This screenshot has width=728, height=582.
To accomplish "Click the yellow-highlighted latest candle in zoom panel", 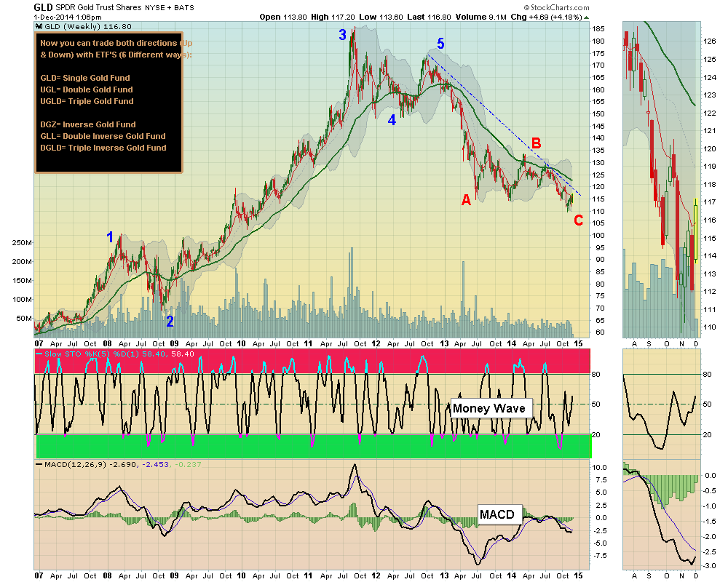I will pyautogui.click(x=696, y=231).
